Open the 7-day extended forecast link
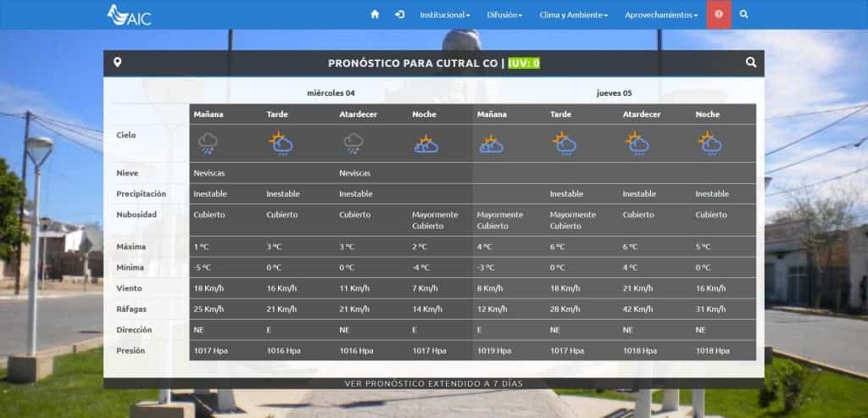This screenshot has width=868, height=418. pos(433,383)
